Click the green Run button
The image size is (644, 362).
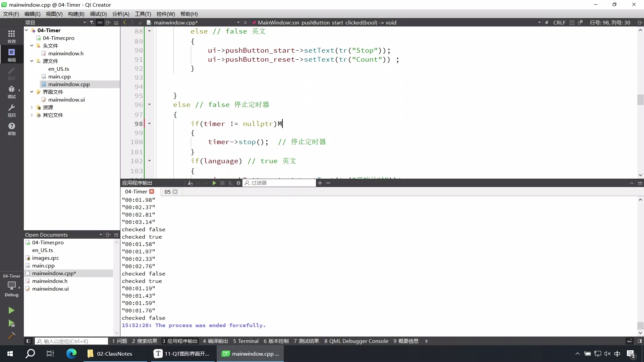coord(11,310)
